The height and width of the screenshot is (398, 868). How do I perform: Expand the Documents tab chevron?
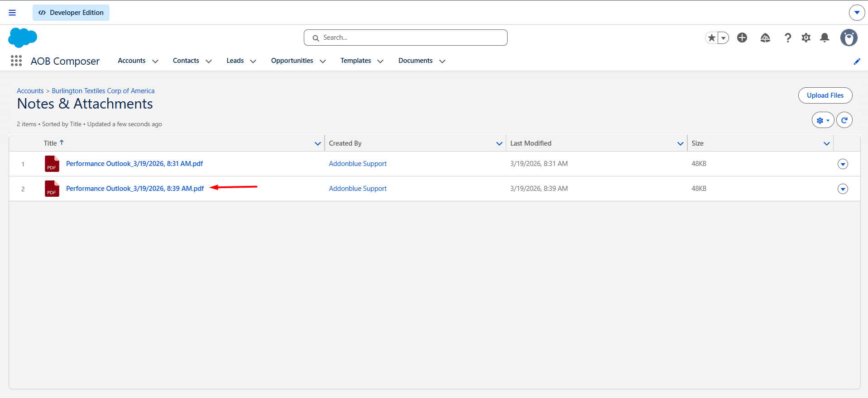[x=442, y=61]
